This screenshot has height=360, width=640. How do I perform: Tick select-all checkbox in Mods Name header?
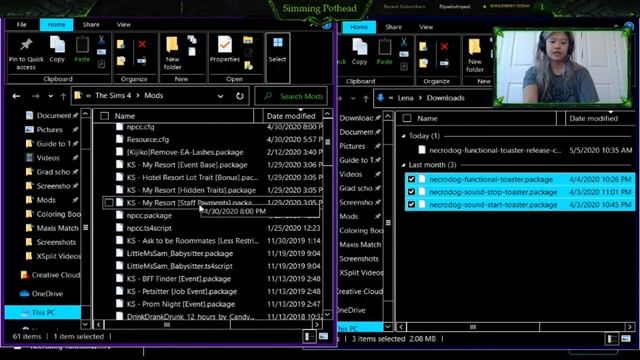(104, 116)
